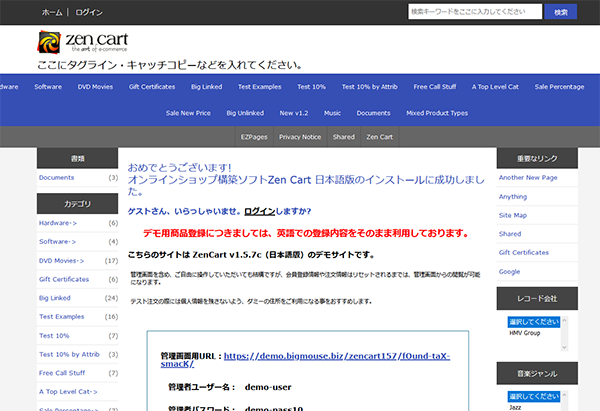This screenshot has height=411, width=600.
Task: Switch to the Privacy Notice tab
Action: point(300,137)
